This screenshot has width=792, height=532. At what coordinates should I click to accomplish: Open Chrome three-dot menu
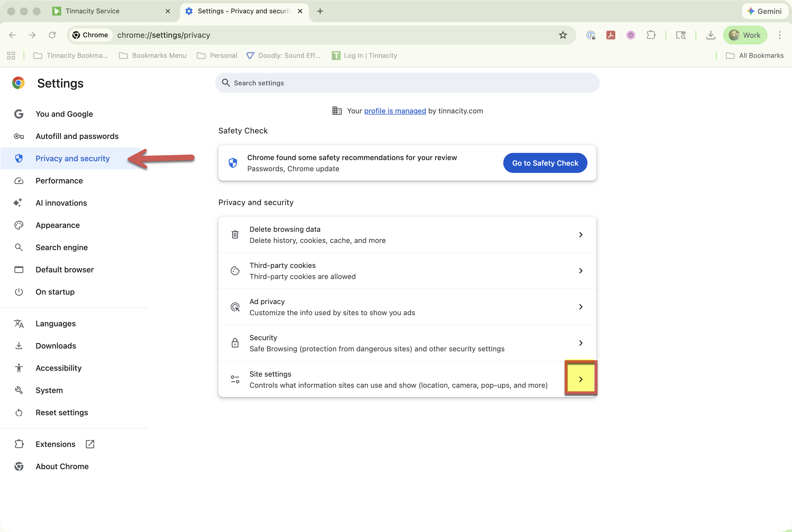point(779,35)
